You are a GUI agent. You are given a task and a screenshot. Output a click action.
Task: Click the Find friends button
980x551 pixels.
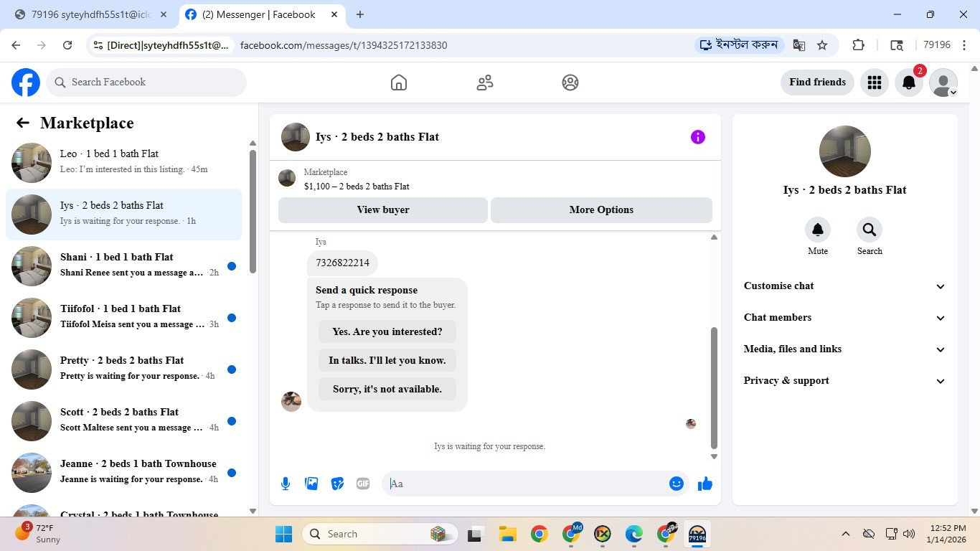click(x=817, y=83)
